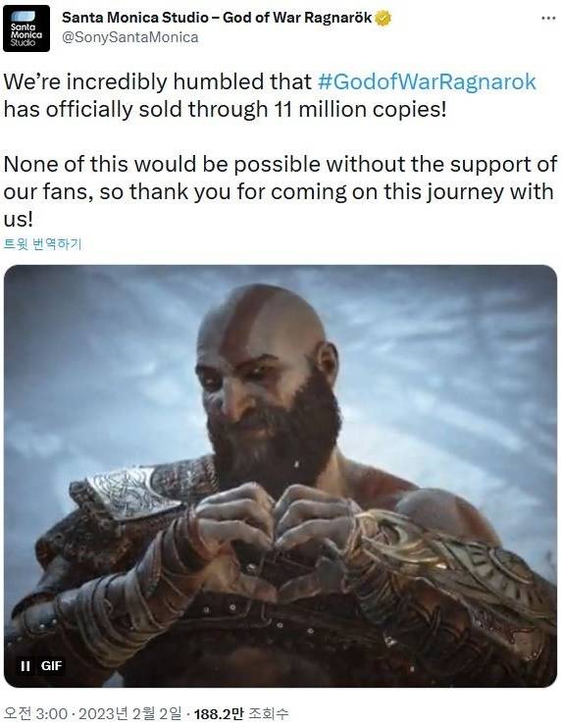
Task: Click the '11 million copies' tweet sentence
Action: (225, 109)
